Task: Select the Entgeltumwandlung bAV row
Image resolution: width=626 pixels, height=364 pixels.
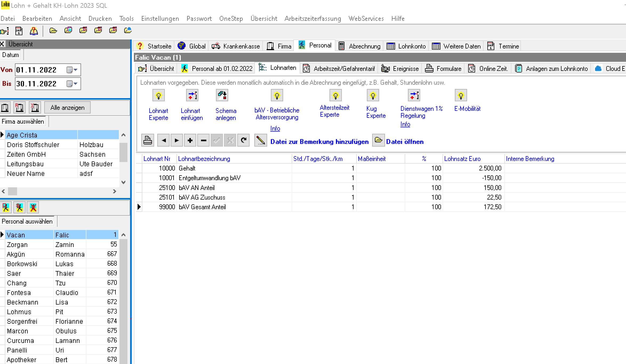Action: pyautogui.click(x=381, y=178)
